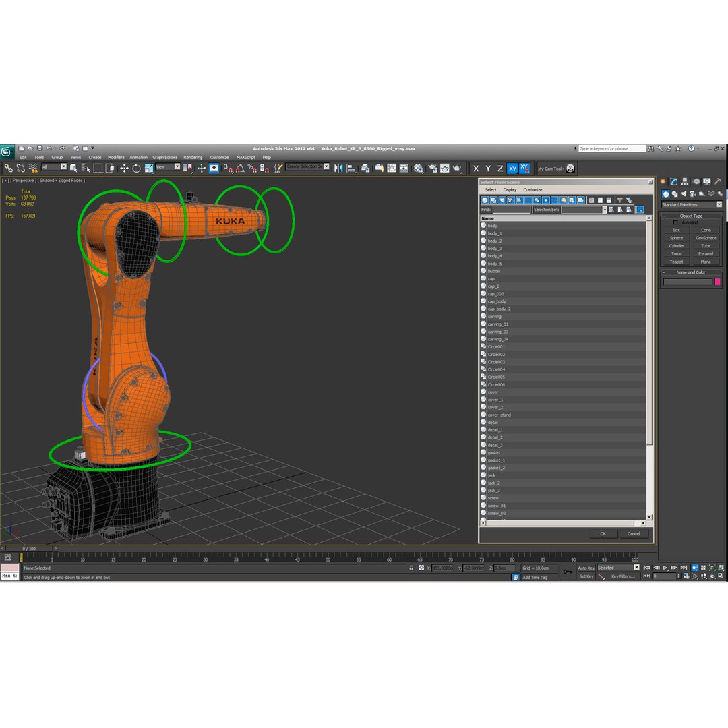Click the Undo arrow in quick access toolbar
This screenshot has height=728, width=728.
coord(49,148)
